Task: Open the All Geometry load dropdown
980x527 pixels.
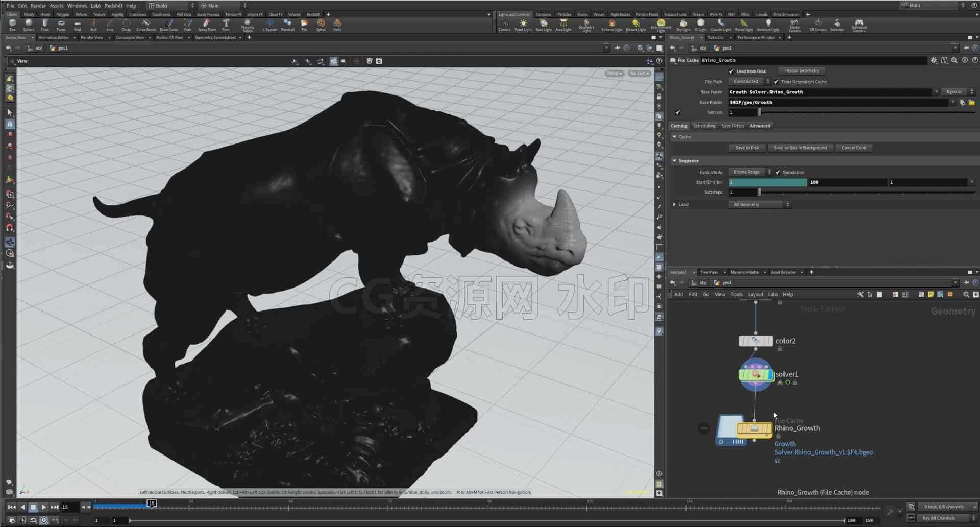Action: point(759,204)
